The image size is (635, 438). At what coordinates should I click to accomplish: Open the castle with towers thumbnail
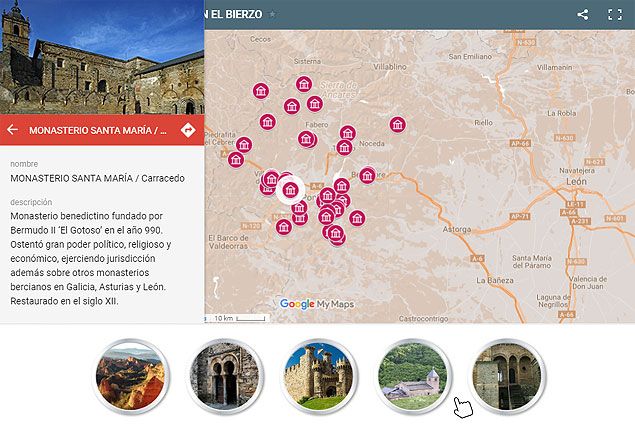point(317,374)
